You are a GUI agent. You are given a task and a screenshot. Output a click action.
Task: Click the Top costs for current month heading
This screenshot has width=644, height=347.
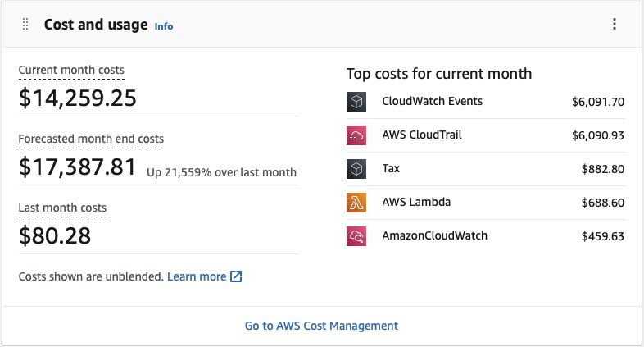coord(439,74)
